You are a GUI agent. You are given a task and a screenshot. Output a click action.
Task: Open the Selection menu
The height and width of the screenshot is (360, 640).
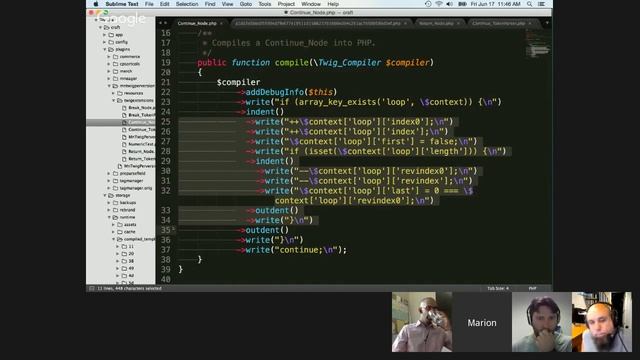pyautogui.click(x=187, y=4)
